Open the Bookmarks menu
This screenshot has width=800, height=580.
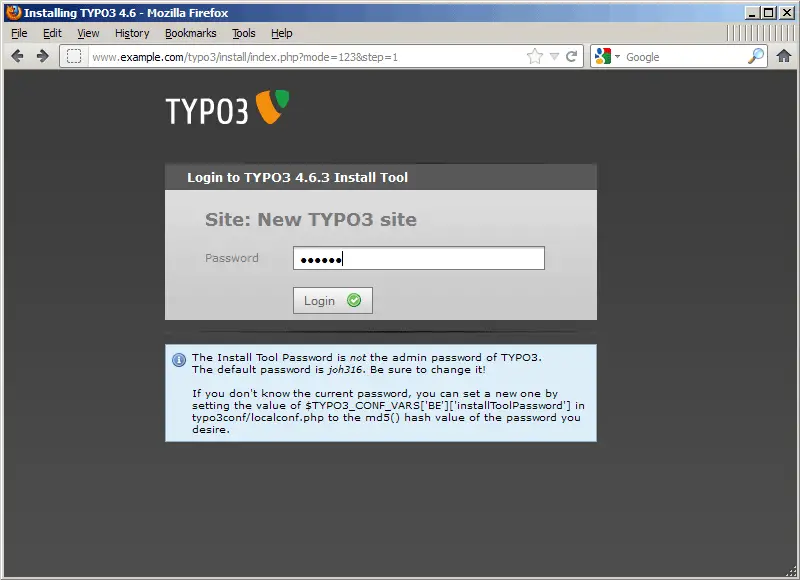(x=190, y=33)
